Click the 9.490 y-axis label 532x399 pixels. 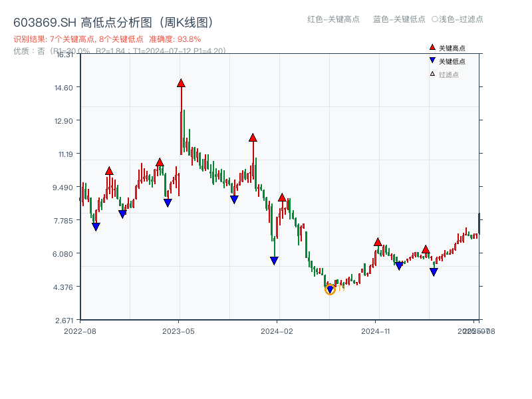63,188
